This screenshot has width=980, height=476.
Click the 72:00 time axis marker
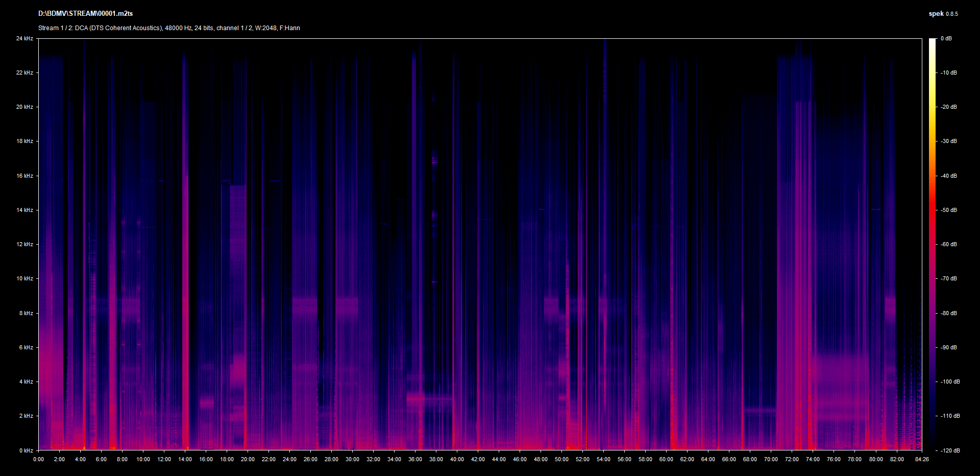click(792, 459)
